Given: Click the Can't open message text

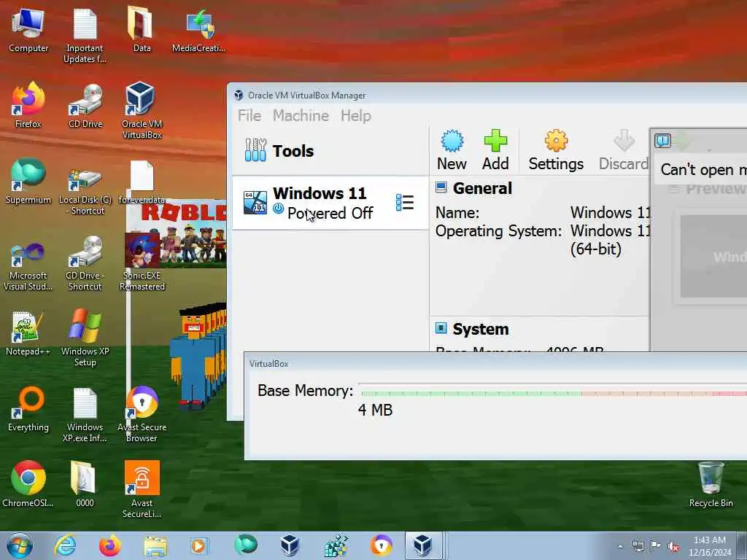Looking at the screenshot, I should tap(703, 170).
